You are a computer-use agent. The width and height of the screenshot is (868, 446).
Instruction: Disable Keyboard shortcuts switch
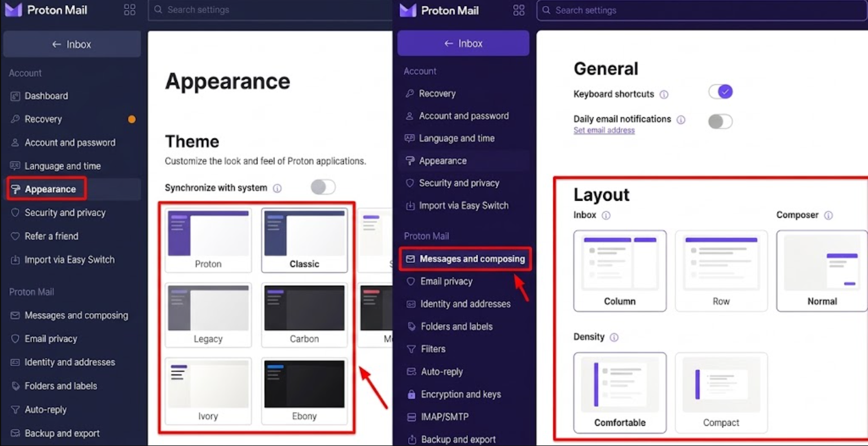(x=721, y=92)
